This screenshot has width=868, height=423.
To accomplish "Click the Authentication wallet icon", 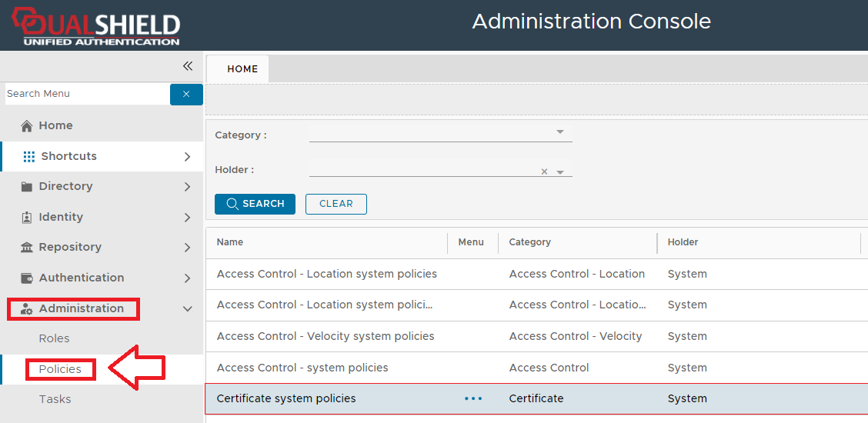I will [x=27, y=278].
